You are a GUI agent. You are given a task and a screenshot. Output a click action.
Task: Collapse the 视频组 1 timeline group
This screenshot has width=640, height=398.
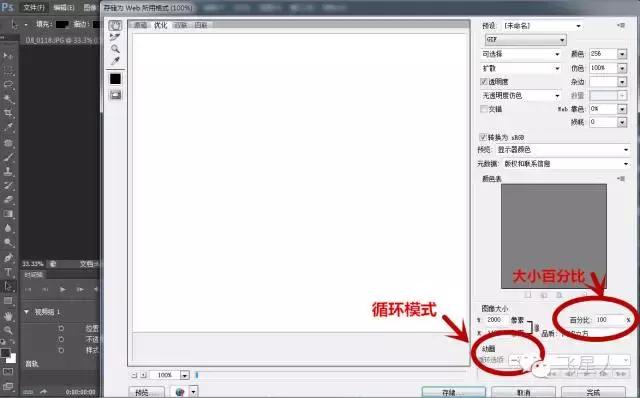point(27,312)
